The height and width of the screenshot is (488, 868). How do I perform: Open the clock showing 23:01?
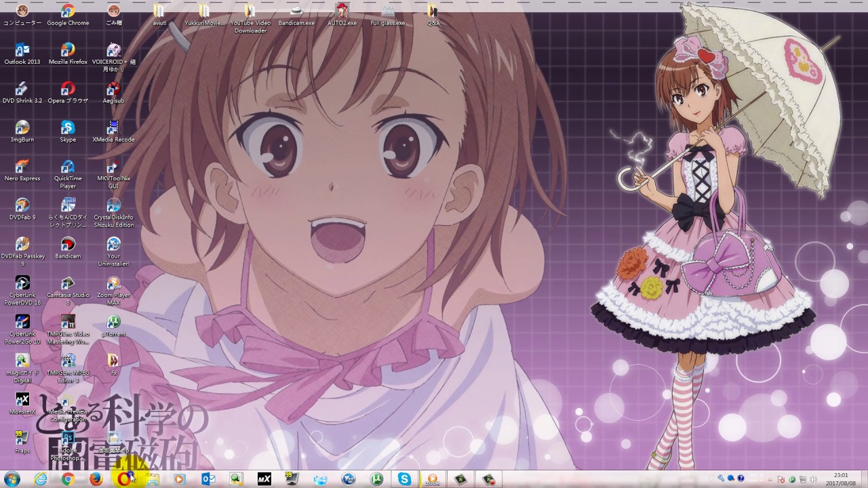(840, 479)
